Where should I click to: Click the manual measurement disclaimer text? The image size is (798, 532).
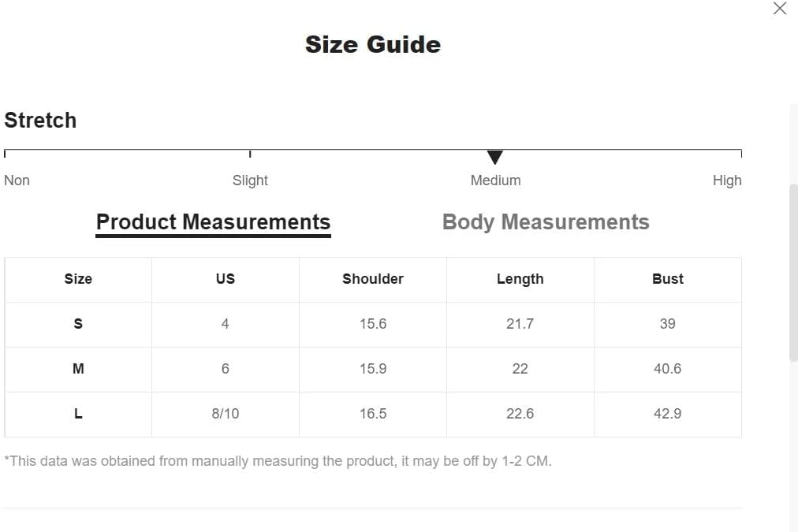[278, 461]
